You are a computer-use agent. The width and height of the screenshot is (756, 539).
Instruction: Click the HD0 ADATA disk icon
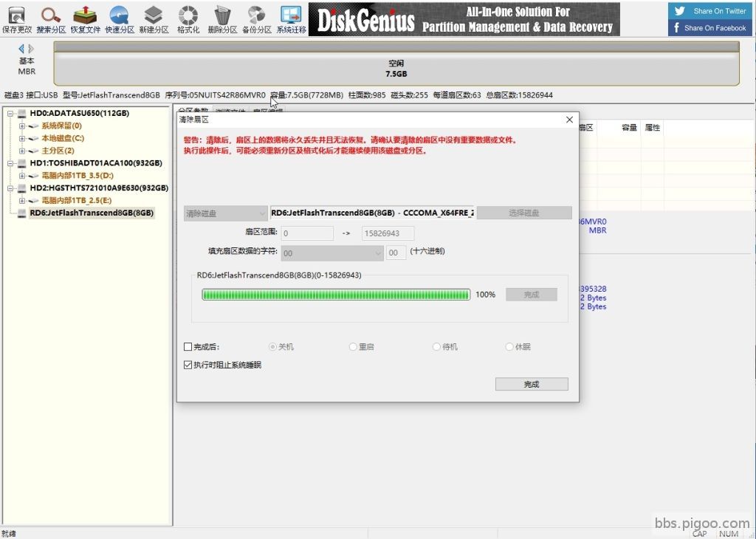tap(21, 113)
